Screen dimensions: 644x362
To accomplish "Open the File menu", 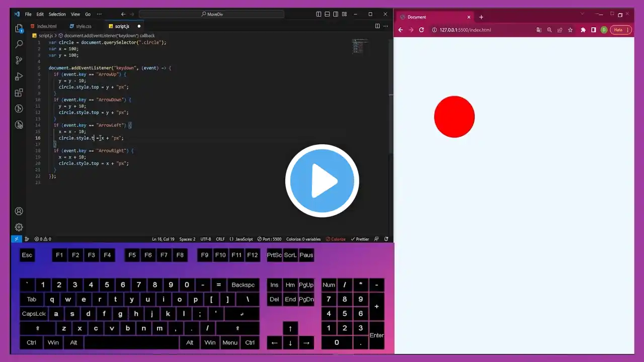I will click(x=28, y=14).
